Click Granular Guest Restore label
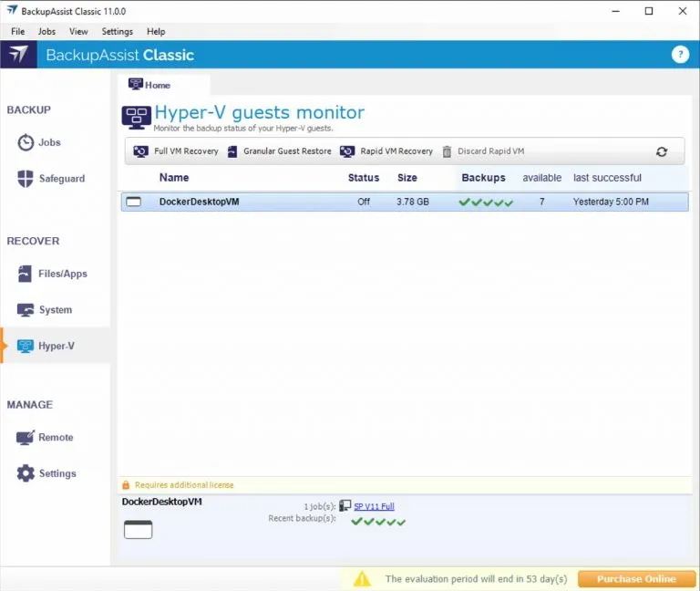The image size is (700, 591). click(x=287, y=151)
